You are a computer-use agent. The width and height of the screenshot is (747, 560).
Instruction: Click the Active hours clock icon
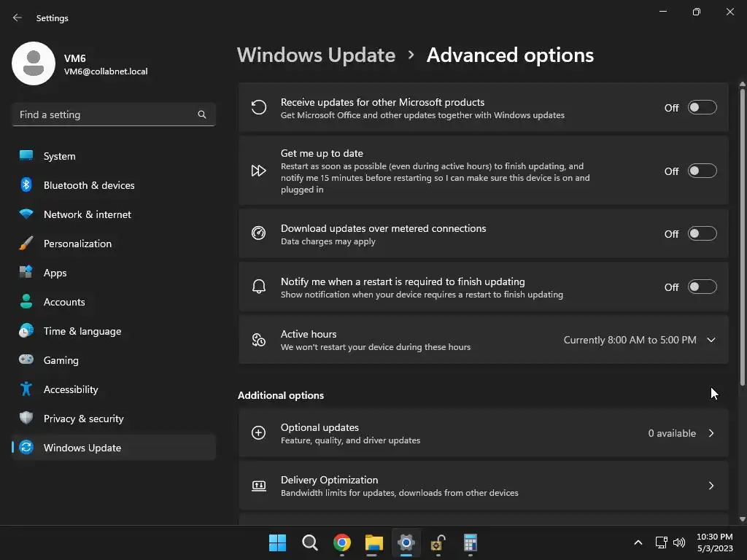(259, 340)
